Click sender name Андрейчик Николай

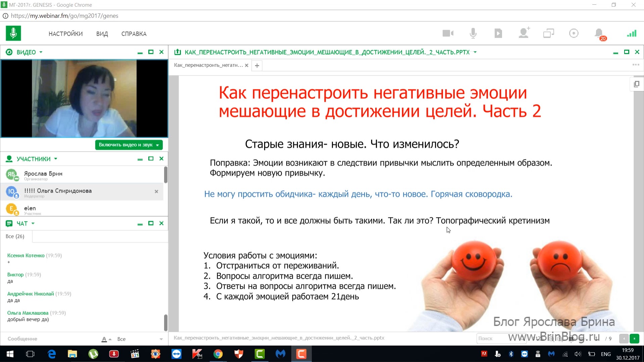pos(31,294)
